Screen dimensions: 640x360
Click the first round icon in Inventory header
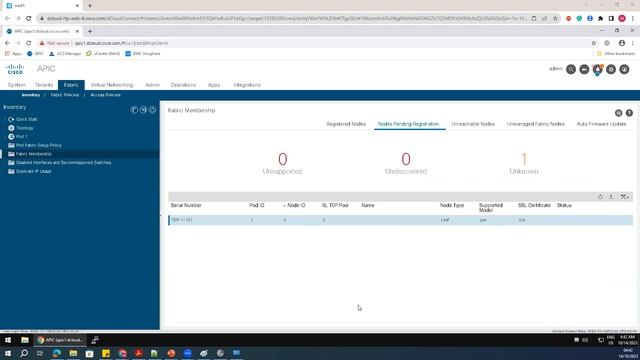(x=134, y=109)
